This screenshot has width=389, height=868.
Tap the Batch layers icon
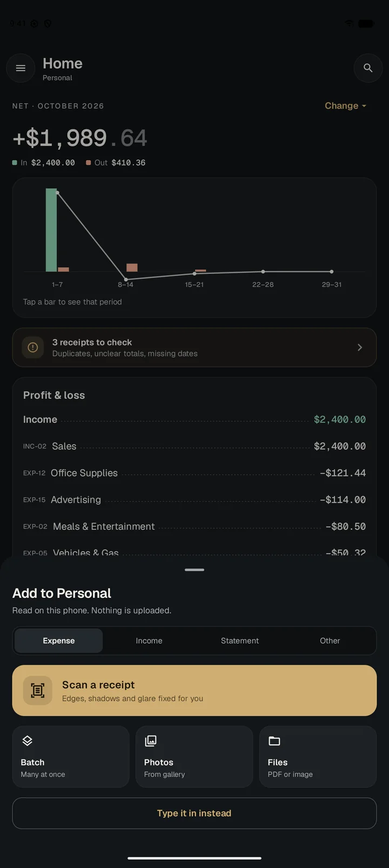click(27, 741)
